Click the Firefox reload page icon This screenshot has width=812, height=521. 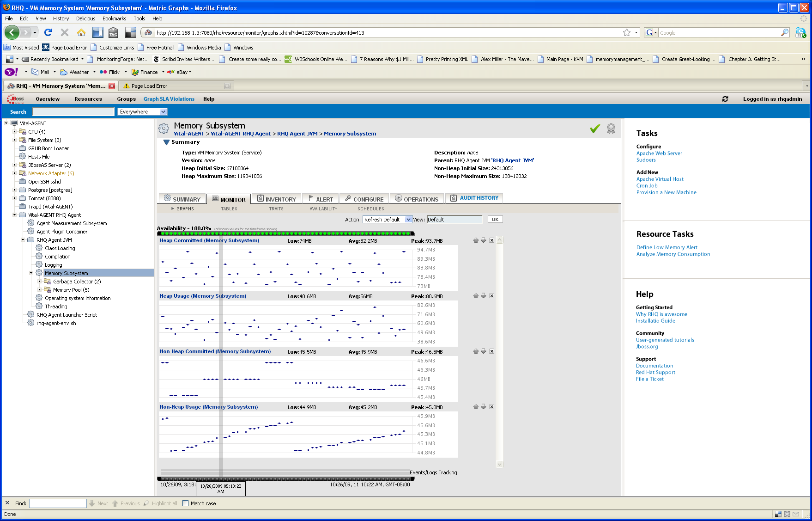click(48, 32)
